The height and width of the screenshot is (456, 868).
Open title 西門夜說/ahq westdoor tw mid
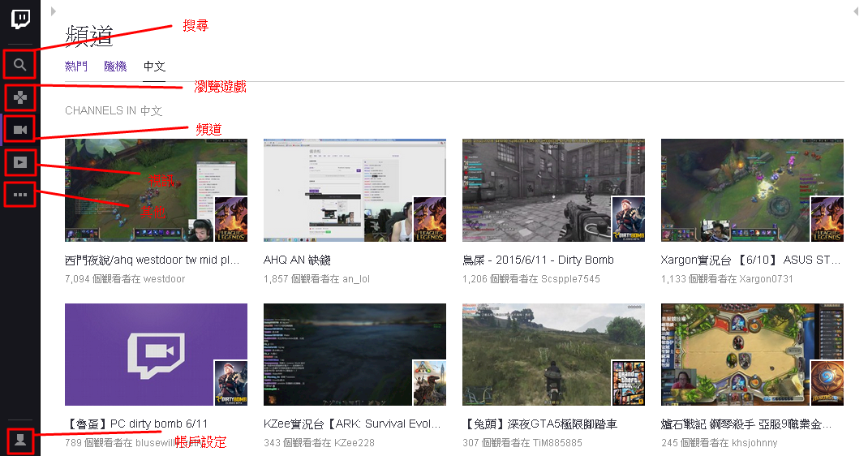(153, 260)
